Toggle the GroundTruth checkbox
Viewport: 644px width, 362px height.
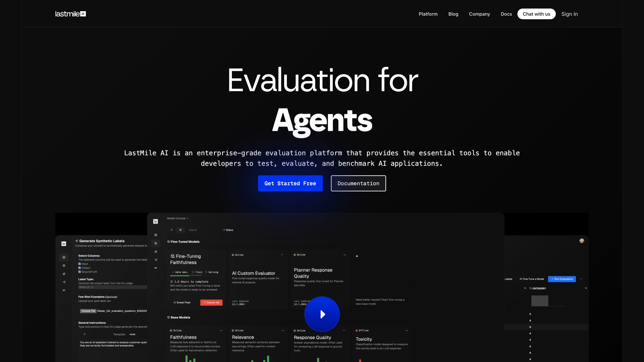click(80, 272)
